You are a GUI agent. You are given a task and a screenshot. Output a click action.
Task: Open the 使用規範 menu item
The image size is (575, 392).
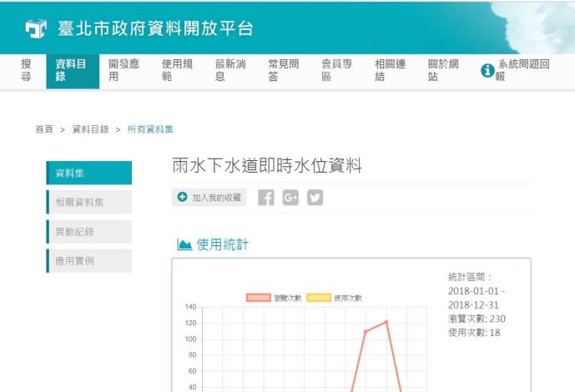pos(178,70)
